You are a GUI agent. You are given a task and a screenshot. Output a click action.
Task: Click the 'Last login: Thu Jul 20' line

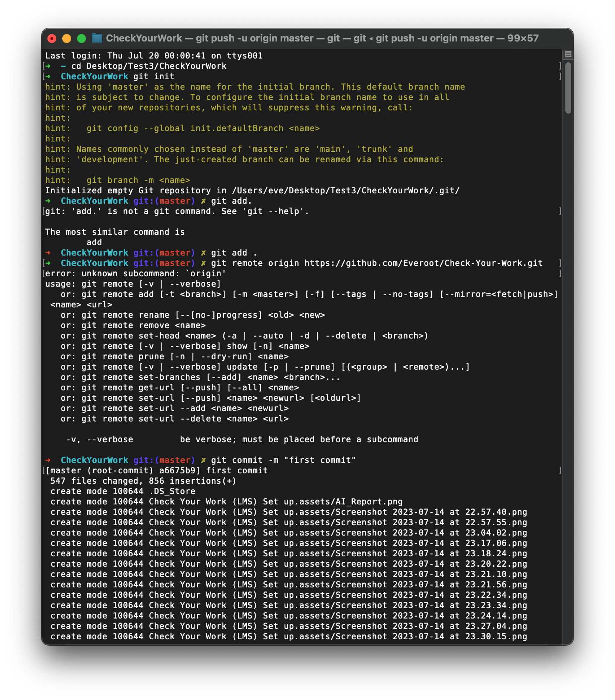tap(154, 56)
